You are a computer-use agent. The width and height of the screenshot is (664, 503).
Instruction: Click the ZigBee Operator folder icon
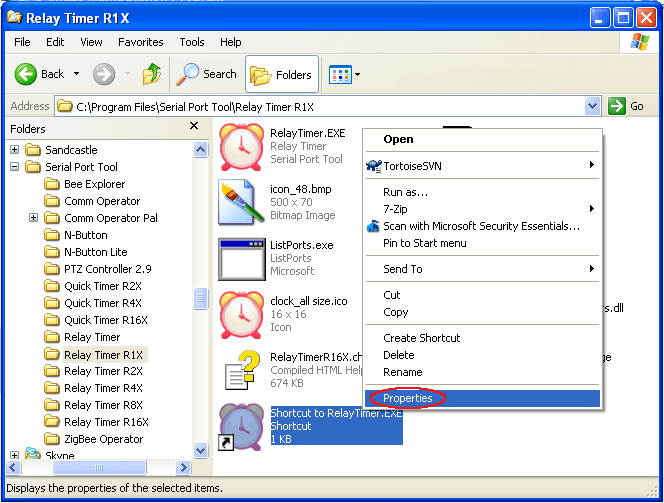(x=52, y=439)
